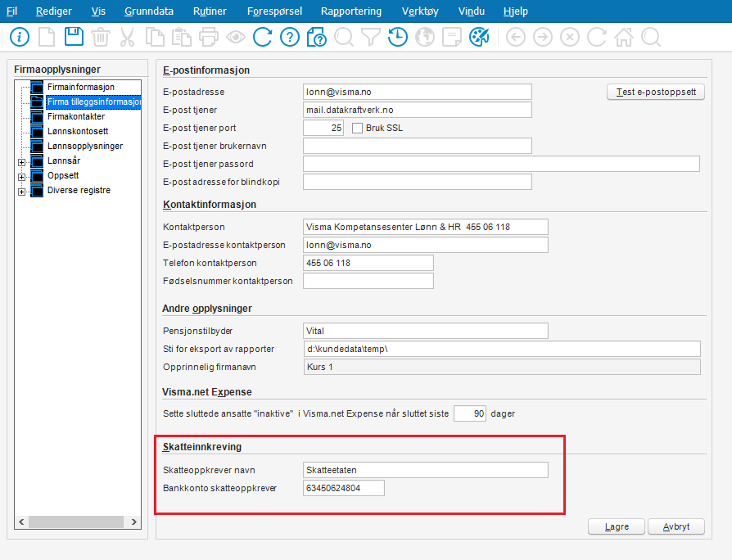Open the Grunndata menu
This screenshot has width=732, height=560.
[148, 11]
